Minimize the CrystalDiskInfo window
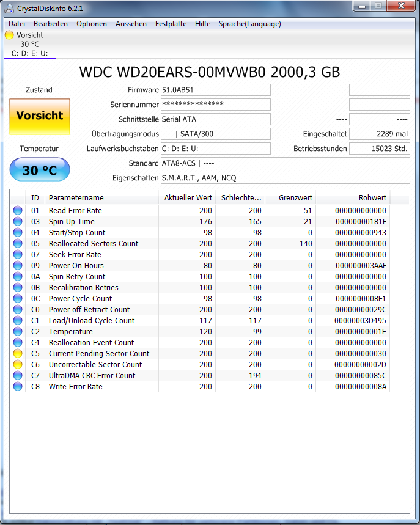This screenshot has height=525, width=420. tap(362, 6)
